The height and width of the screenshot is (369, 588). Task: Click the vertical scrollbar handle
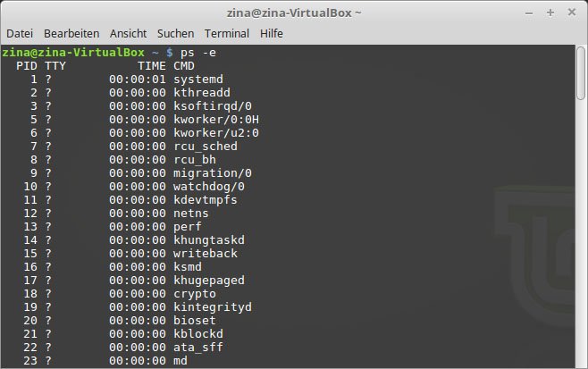click(581, 73)
